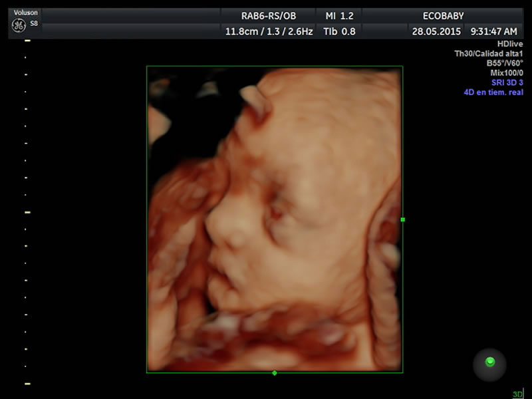Screen dimensions: 532x399
Task: Click the GE logo in the header
Action: (x=19, y=25)
